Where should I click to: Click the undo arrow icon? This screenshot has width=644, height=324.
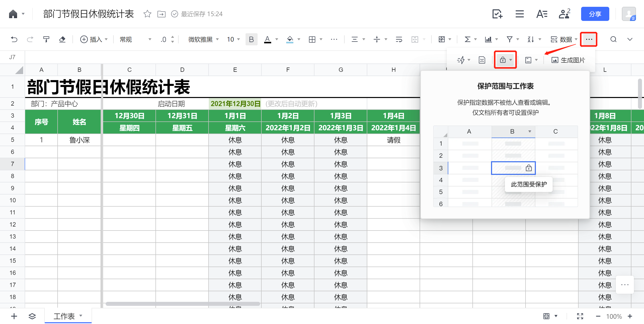pyautogui.click(x=14, y=39)
